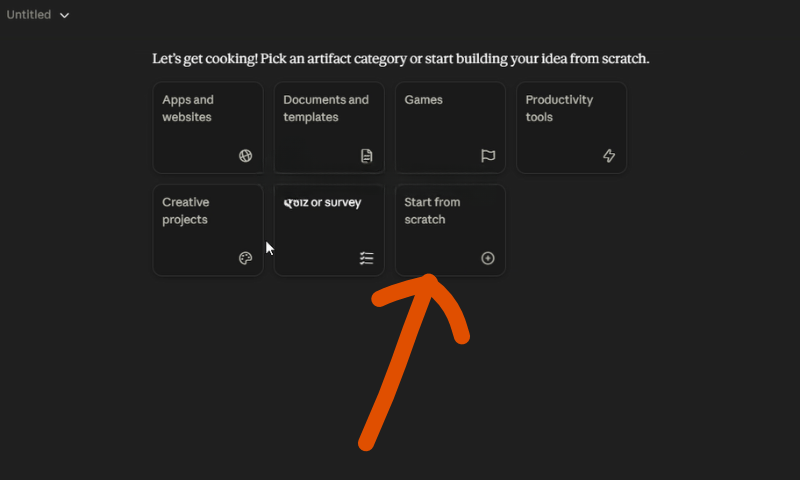Click the plus circle icon on Start from scratch
This screenshot has width=800, height=480.
click(x=488, y=258)
